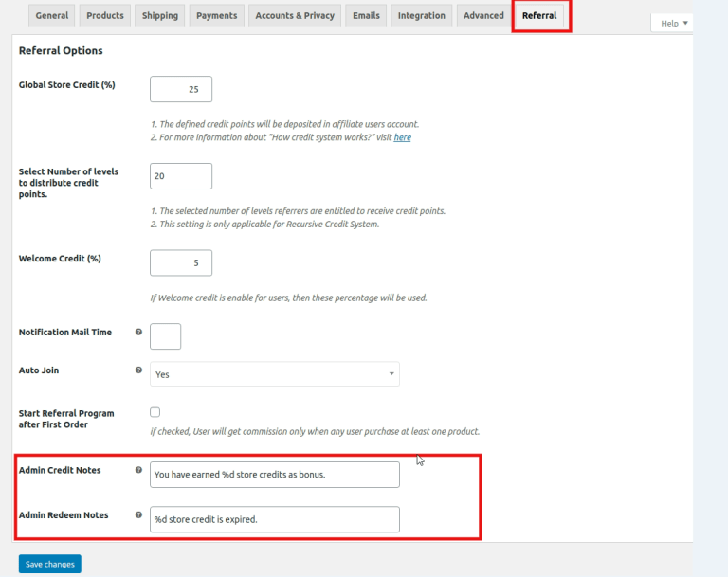Viewport: 728px width, 577px height.
Task: Show help tip for Admin Redeem Notes
Action: (x=138, y=514)
